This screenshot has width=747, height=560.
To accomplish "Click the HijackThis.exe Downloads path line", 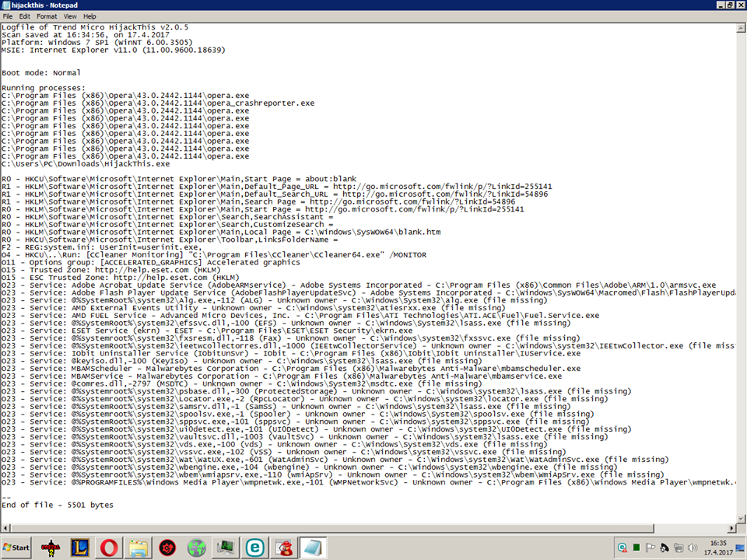I will click(x=86, y=164).
